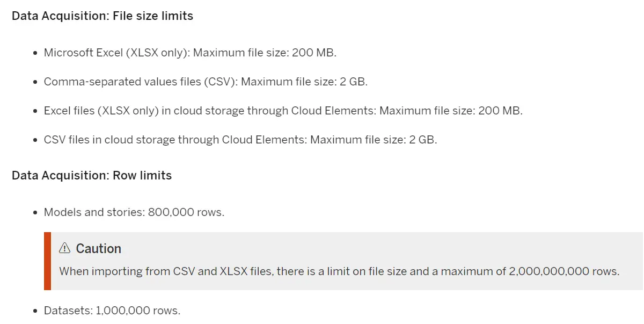Click "Models and stories: 800,000 rows" item

pyautogui.click(x=134, y=212)
